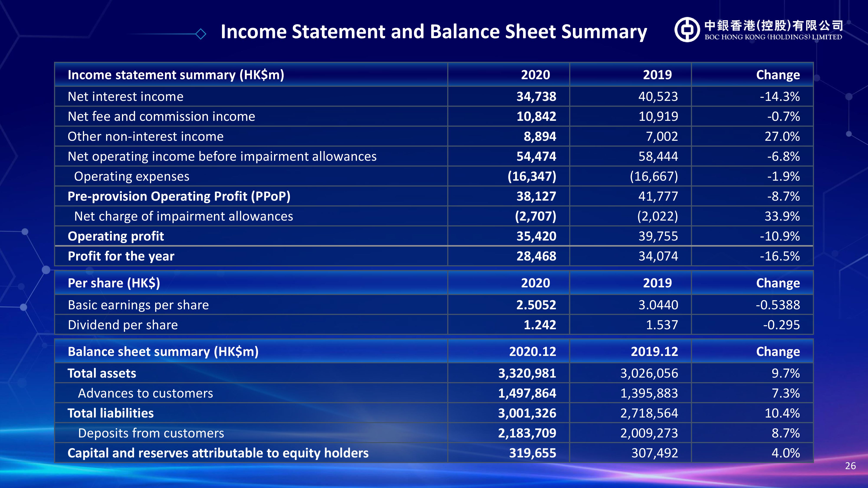
Task: Click the diamond bullet beside the slide title
Action: tap(201, 34)
